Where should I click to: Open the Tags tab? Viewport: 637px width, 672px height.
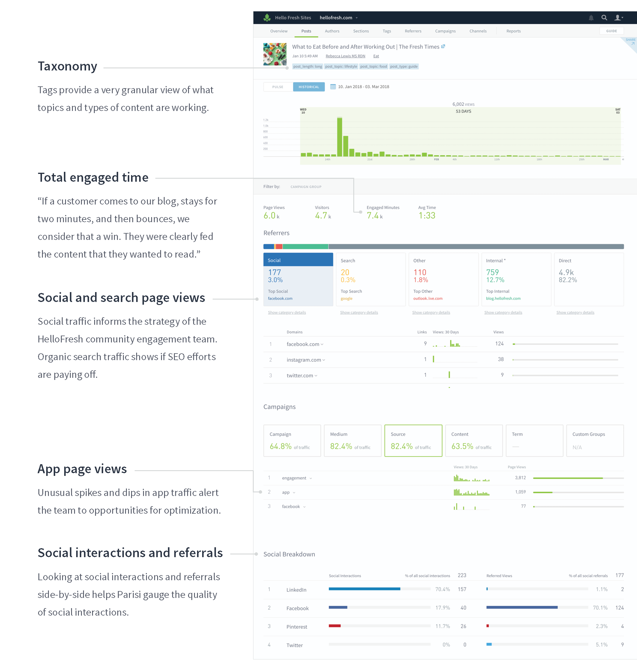tap(387, 31)
